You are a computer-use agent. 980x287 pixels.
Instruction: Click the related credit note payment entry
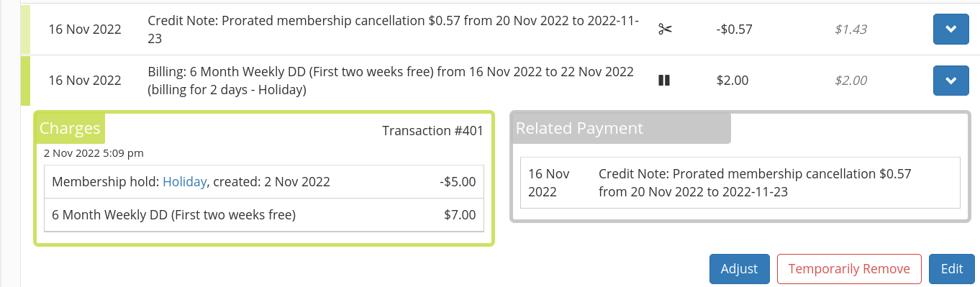tap(740, 183)
